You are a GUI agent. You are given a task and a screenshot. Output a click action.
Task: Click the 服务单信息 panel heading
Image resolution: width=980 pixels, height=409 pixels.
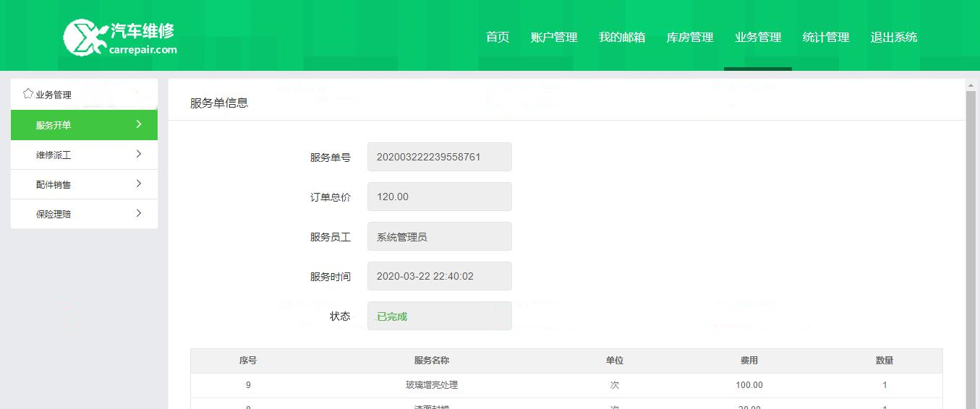click(x=219, y=103)
